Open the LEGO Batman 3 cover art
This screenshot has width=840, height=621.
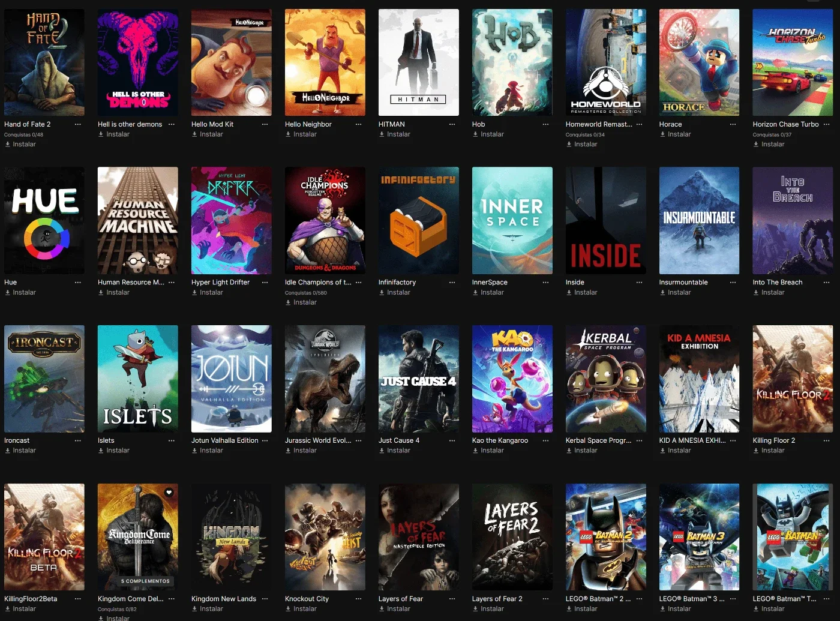coord(700,538)
